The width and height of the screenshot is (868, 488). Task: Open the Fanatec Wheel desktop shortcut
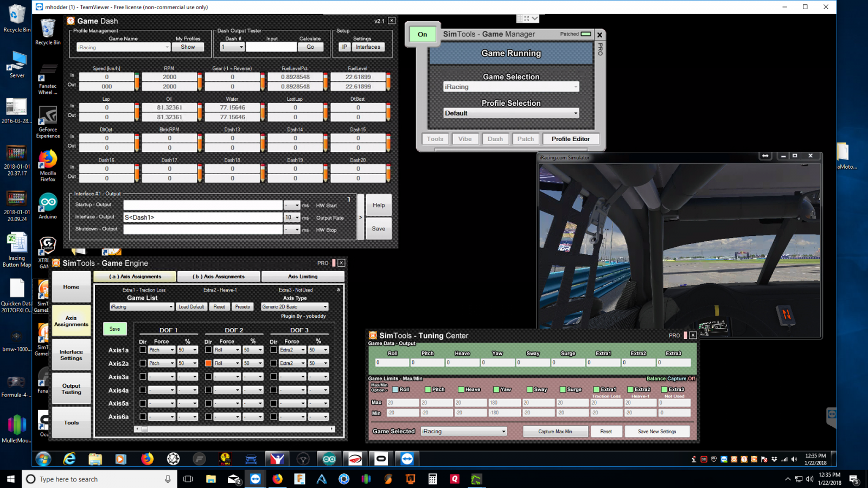point(48,80)
